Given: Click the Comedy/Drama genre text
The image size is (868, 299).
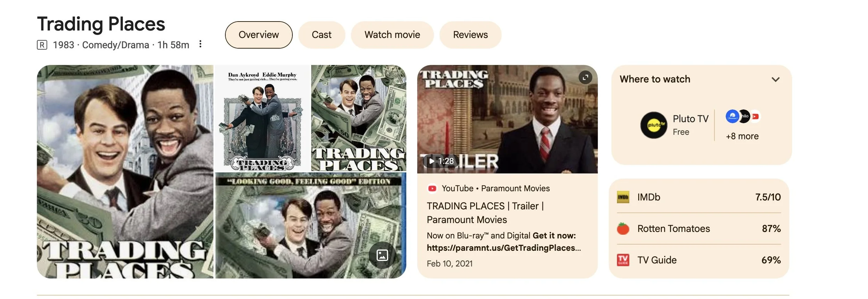Looking at the screenshot, I should point(116,45).
